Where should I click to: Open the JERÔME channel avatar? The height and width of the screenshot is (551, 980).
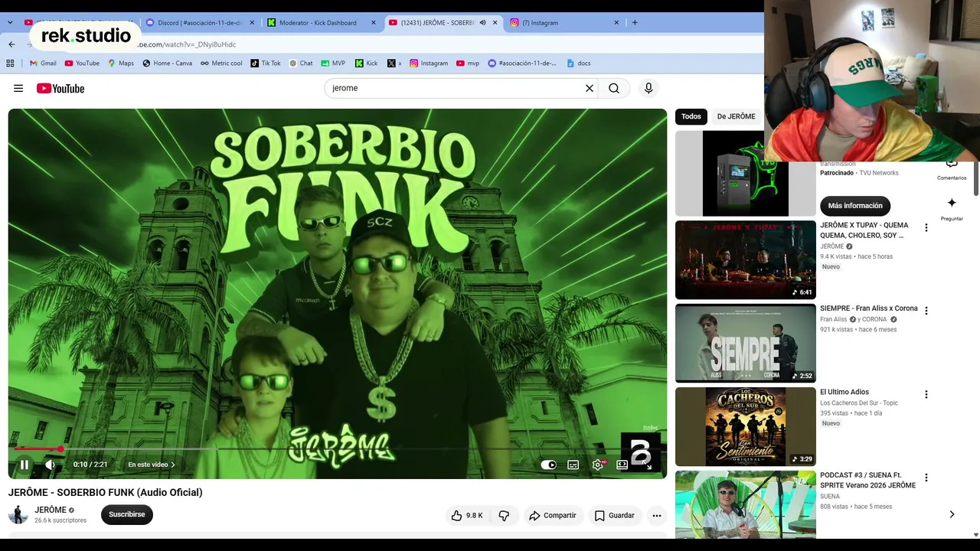coord(18,514)
